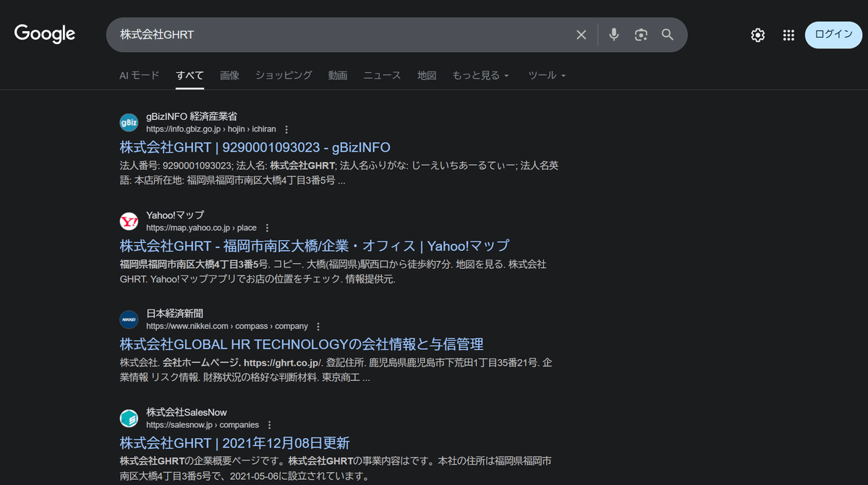Screen dimensions: 868x485
Task: Switch to ショッピング tab
Action: click(284, 75)
